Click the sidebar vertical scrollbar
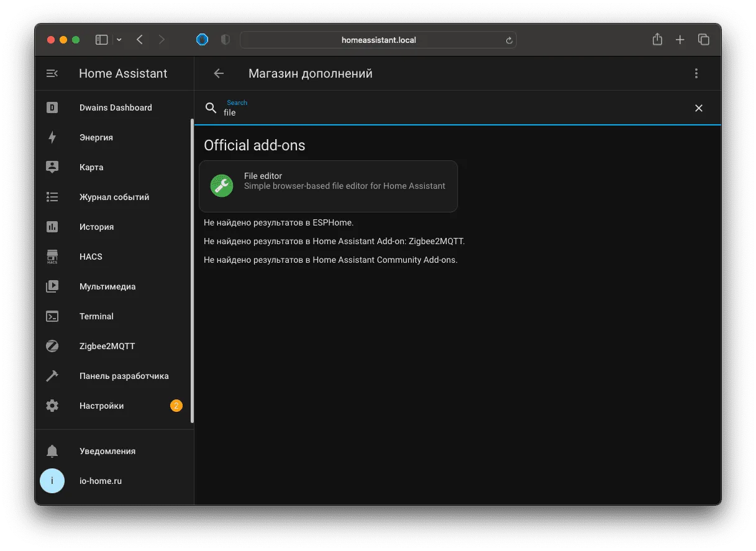This screenshot has width=756, height=551. click(192, 271)
